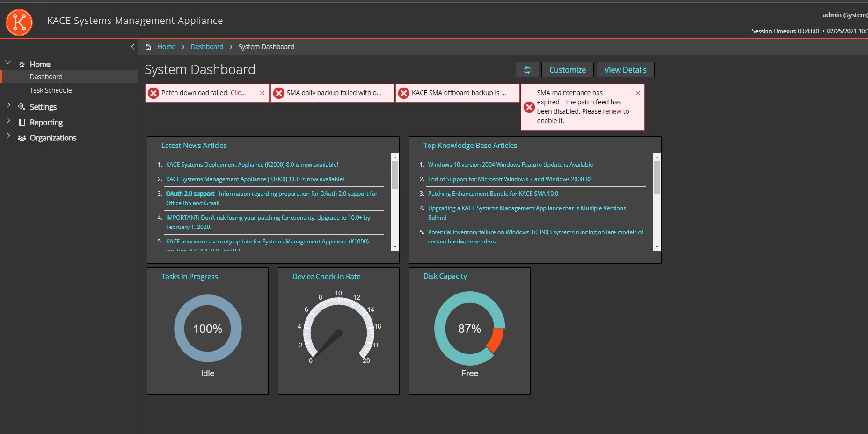Expand the Reporting menu section
The height and width of the screenshot is (434, 868).
point(8,120)
